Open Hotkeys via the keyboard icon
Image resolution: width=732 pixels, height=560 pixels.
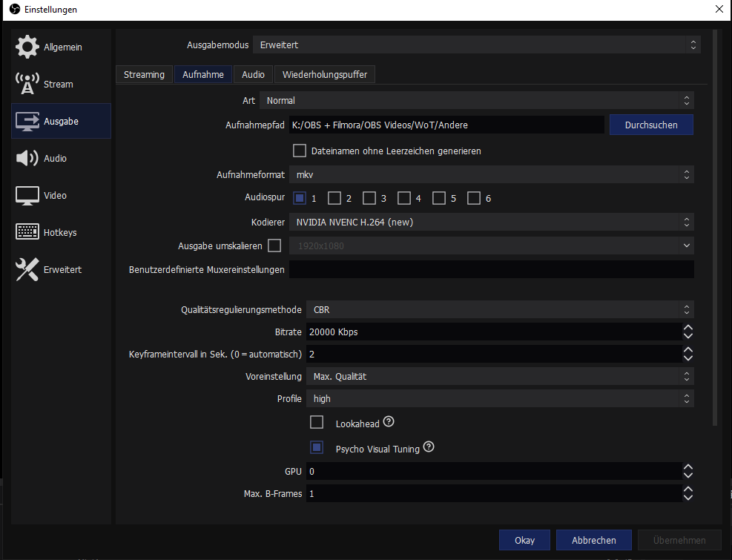point(27,232)
